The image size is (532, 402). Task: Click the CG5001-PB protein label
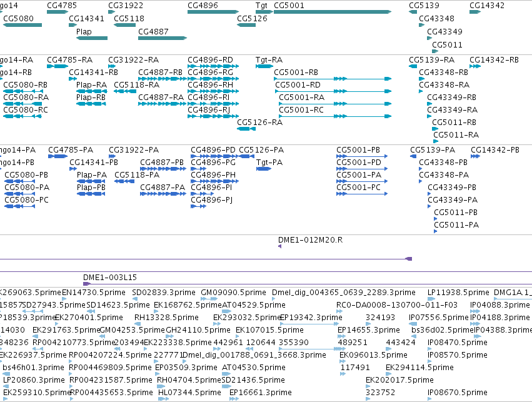(x=358, y=150)
